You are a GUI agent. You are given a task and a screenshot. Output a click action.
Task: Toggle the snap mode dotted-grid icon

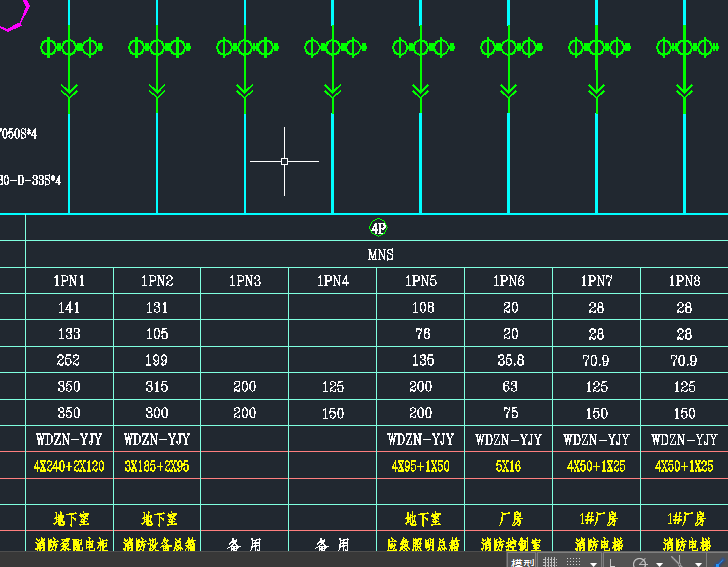[x=574, y=562]
